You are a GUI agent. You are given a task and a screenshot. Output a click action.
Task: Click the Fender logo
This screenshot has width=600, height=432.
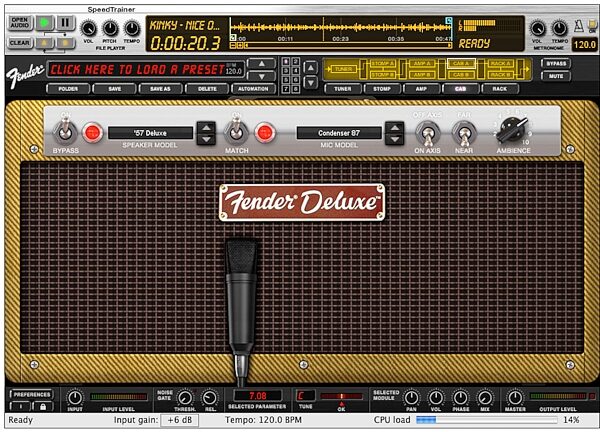click(x=24, y=75)
